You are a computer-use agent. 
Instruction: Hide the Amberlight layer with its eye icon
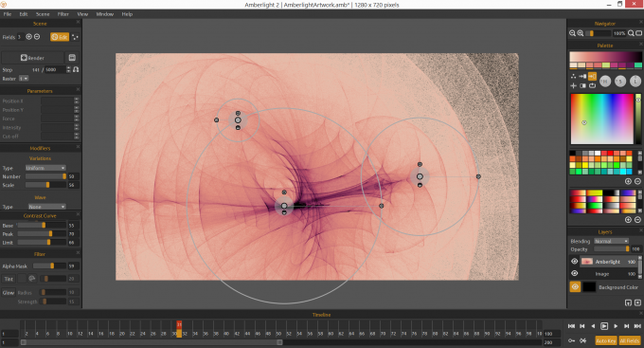574,261
